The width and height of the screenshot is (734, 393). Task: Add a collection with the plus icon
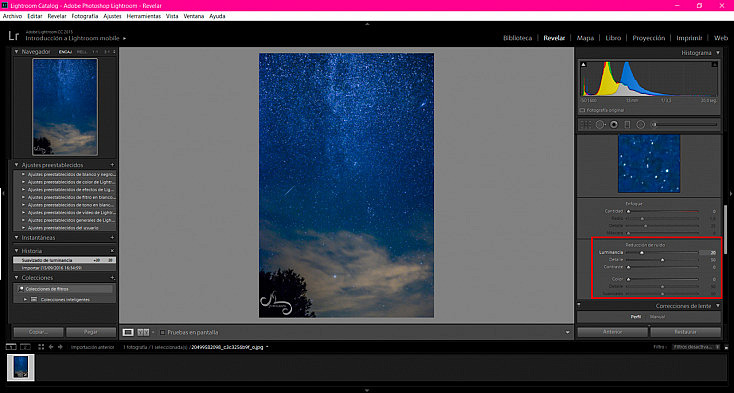pyautogui.click(x=112, y=278)
